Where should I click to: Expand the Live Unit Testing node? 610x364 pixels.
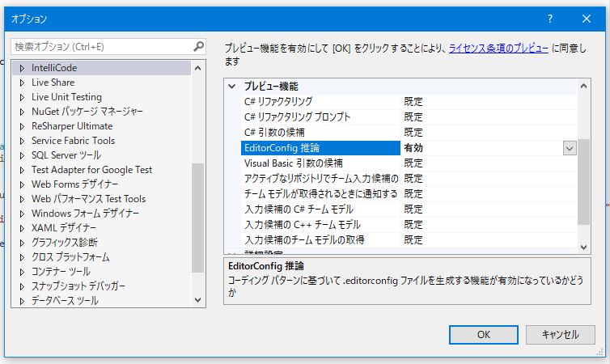[x=22, y=97]
